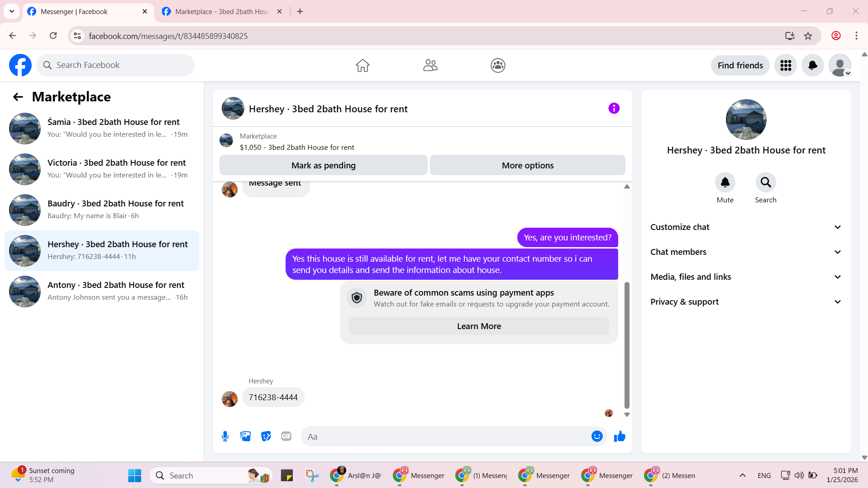Image resolution: width=868 pixels, height=488 pixels.
Task: Expand Chat members section
Action: coord(746,252)
